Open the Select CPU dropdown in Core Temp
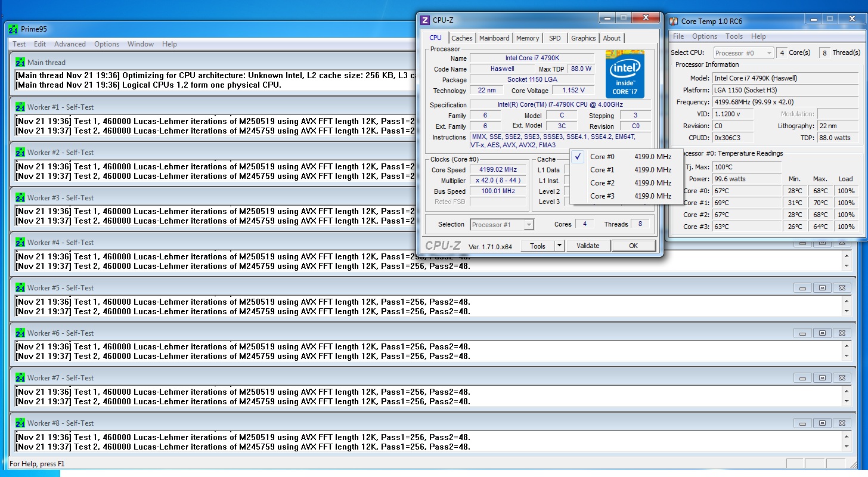Viewport: 868px width, 477px height. click(x=743, y=53)
